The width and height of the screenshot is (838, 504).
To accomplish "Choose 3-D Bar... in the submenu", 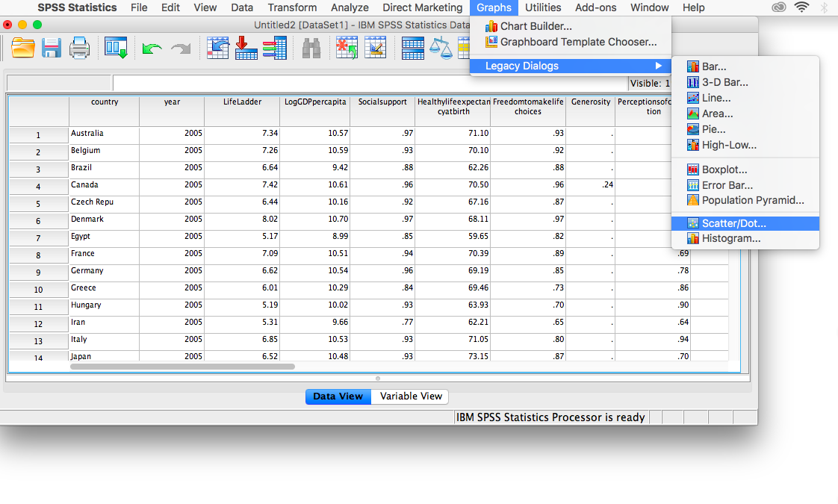I will tap(745, 82).
